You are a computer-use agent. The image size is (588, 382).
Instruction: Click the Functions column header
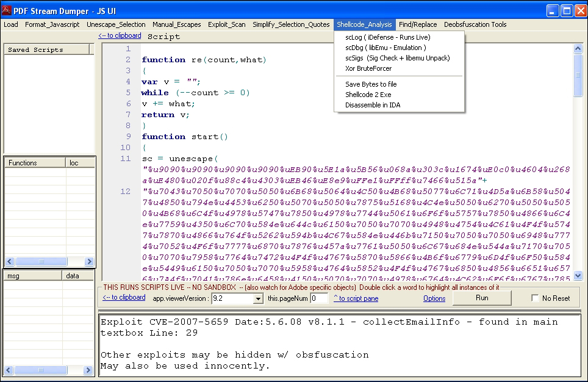(35, 163)
